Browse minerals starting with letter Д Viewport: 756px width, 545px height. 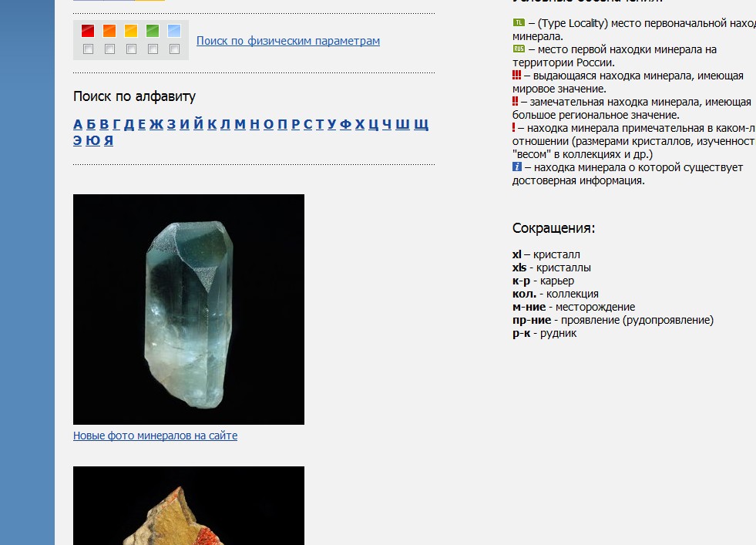point(129,124)
